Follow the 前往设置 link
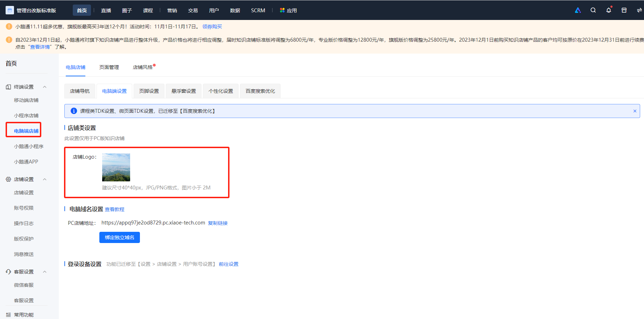This screenshot has height=319, width=644. [x=228, y=264]
